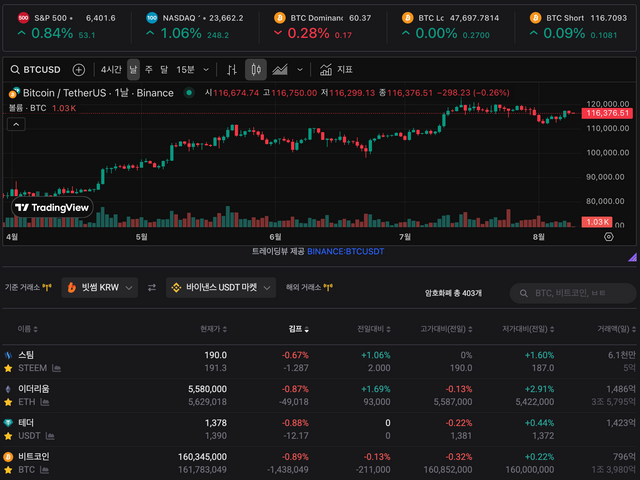
Task: Add a comparison symbol with plus icon
Action: (x=78, y=70)
